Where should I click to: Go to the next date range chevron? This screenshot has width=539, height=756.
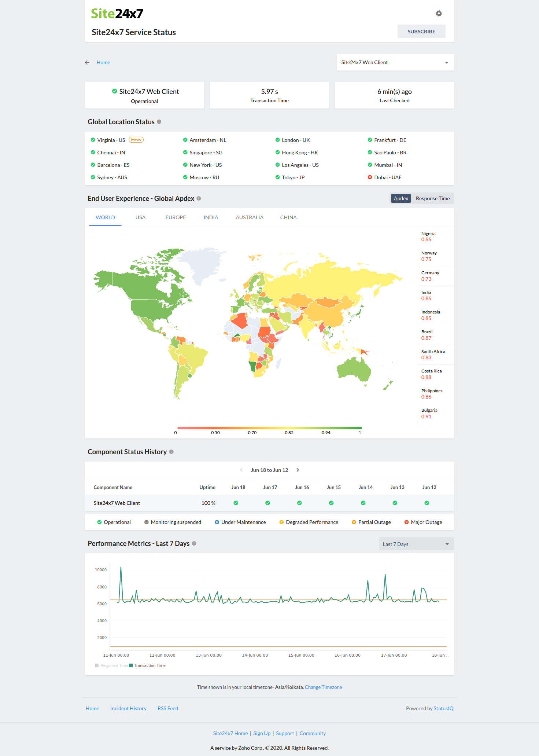click(298, 470)
